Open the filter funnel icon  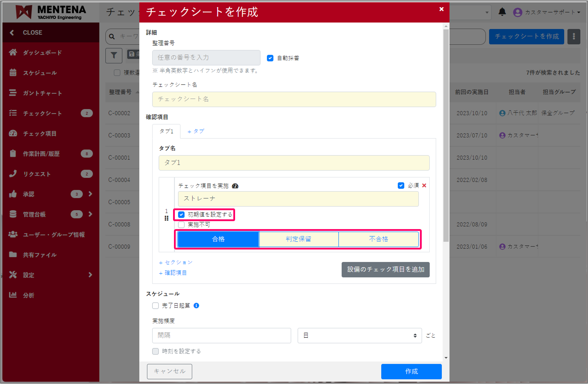click(114, 56)
